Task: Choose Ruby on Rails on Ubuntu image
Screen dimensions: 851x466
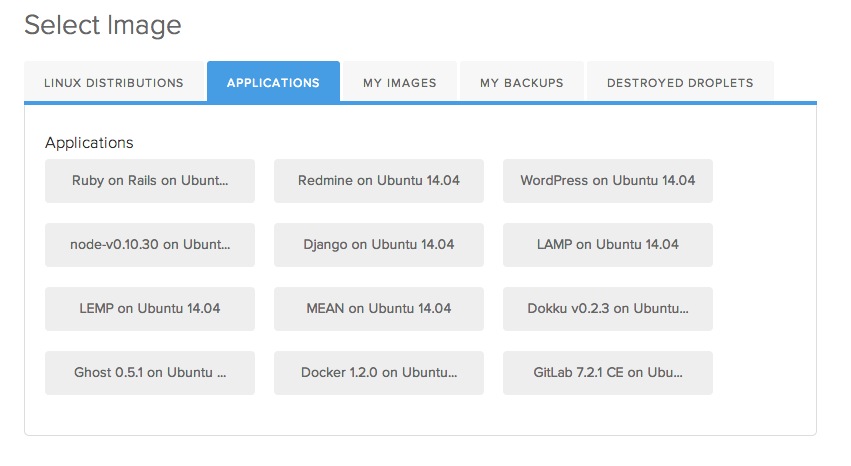Action: pyautogui.click(x=150, y=181)
